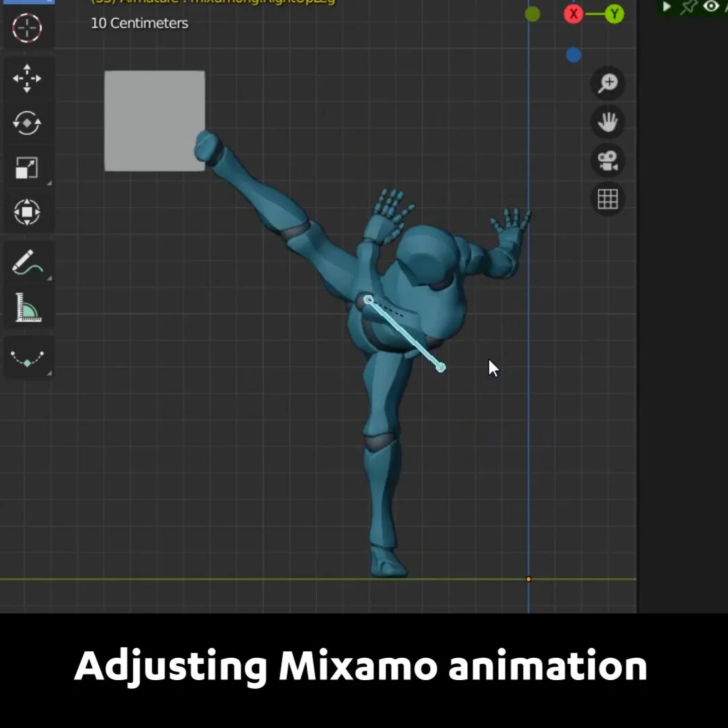
Task: Select the gray cube object
Action: click(x=154, y=121)
